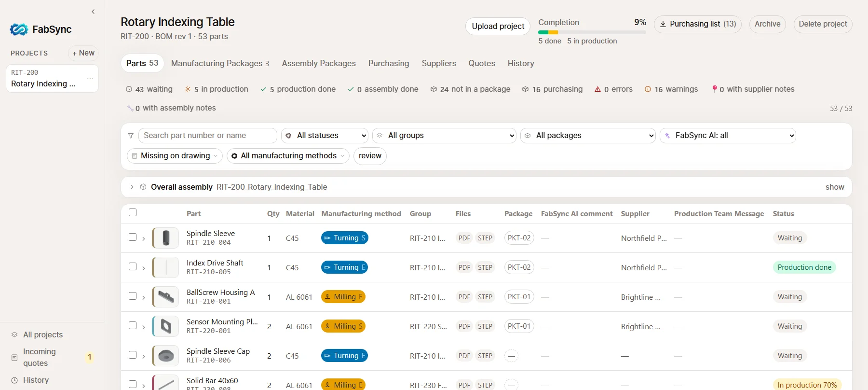Click the Archive button
Screen dimensions: 868x390
[x=768, y=24]
